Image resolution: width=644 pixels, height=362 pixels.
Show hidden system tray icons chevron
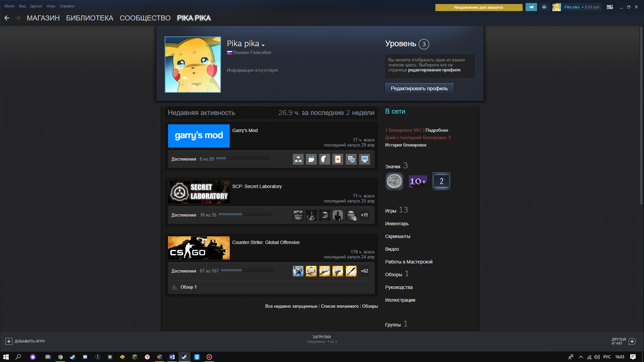(581, 357)
